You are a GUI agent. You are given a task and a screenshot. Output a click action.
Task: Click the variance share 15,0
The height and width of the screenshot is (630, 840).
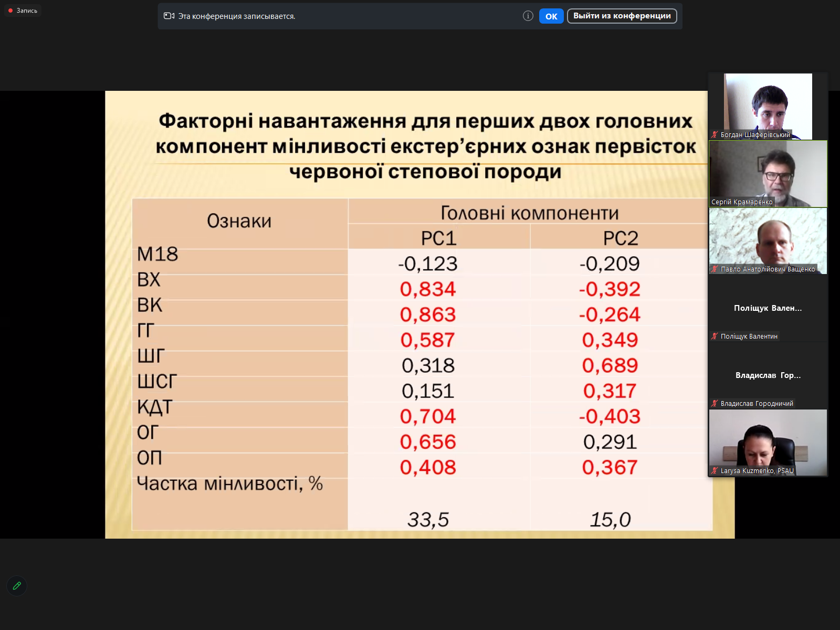(x=610, y=520)
